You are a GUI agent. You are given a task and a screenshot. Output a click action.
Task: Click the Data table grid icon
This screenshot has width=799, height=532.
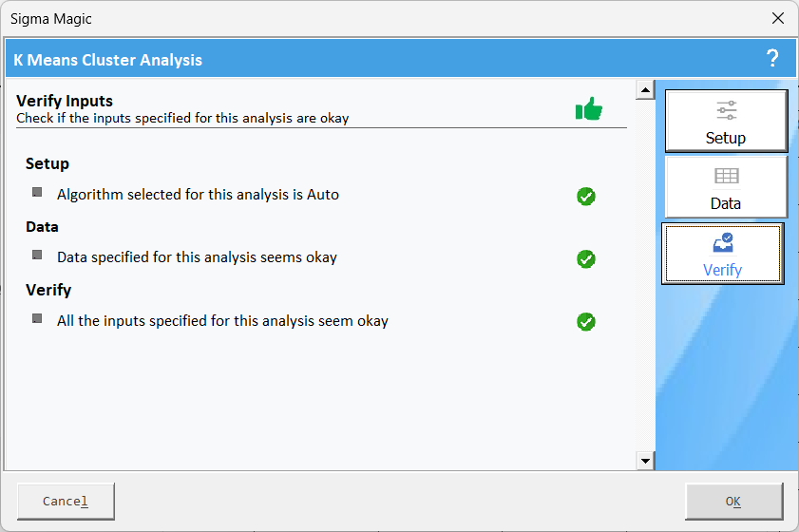[726, 177]
